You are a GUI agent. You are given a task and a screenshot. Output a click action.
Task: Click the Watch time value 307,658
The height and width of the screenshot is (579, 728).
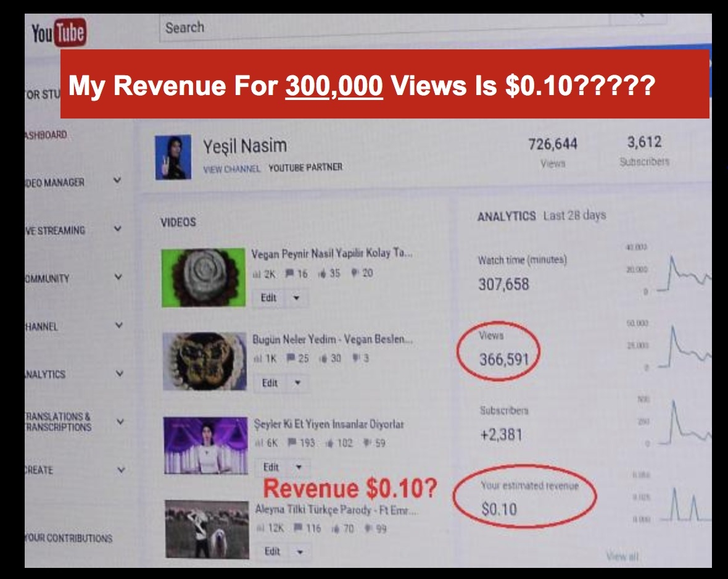pos(504,285)
